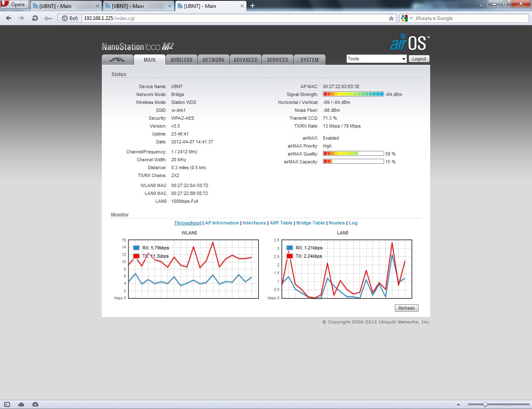Toggle the panel icon in status bar
Image resolution: width=532 pixels, height=409 pixels.
click(7, 404)
